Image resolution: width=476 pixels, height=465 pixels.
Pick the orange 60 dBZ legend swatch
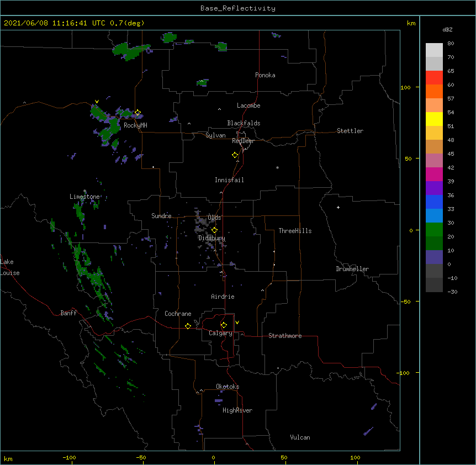[x=434, y=91]
